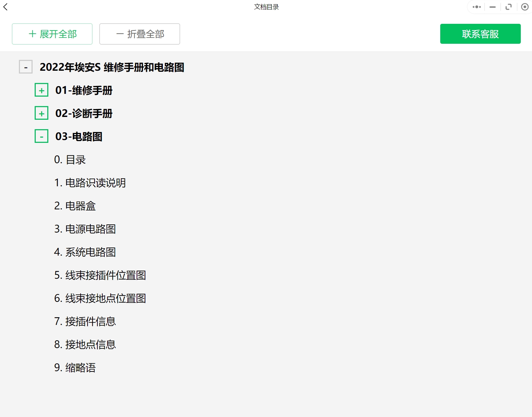
Task: Open 联系客服 customer service
Action: [x=480, y=34]
